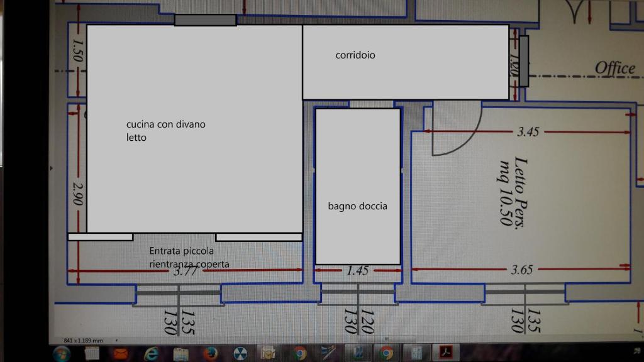Open the Calculator taskbar icon

[416, 353]
